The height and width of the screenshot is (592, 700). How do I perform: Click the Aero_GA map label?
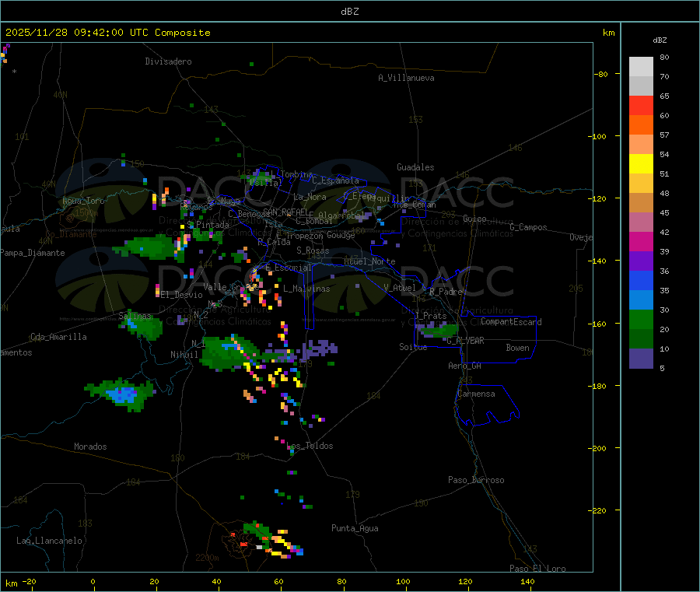465,366
